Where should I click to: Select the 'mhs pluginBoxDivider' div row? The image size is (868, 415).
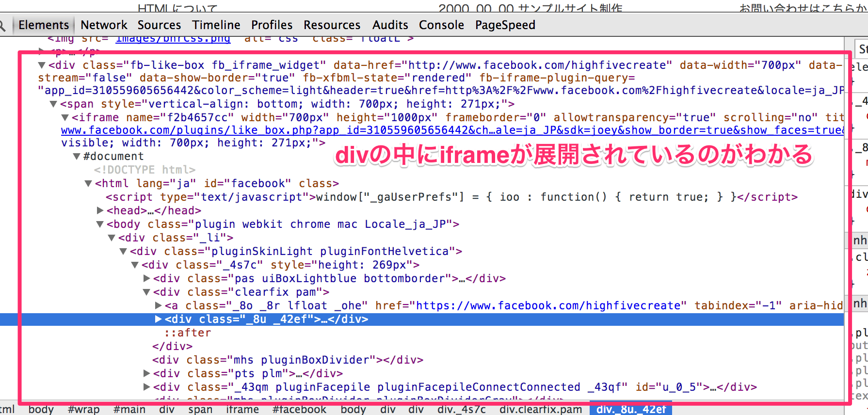(288, 360)
